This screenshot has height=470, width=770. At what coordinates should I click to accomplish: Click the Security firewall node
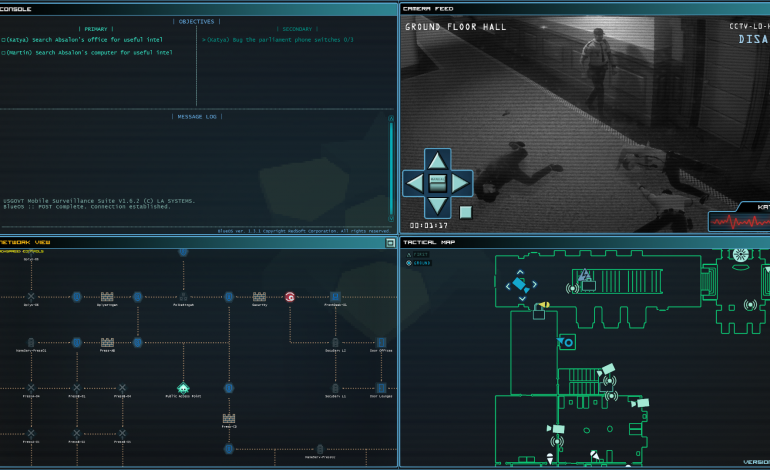click(259, 297)
